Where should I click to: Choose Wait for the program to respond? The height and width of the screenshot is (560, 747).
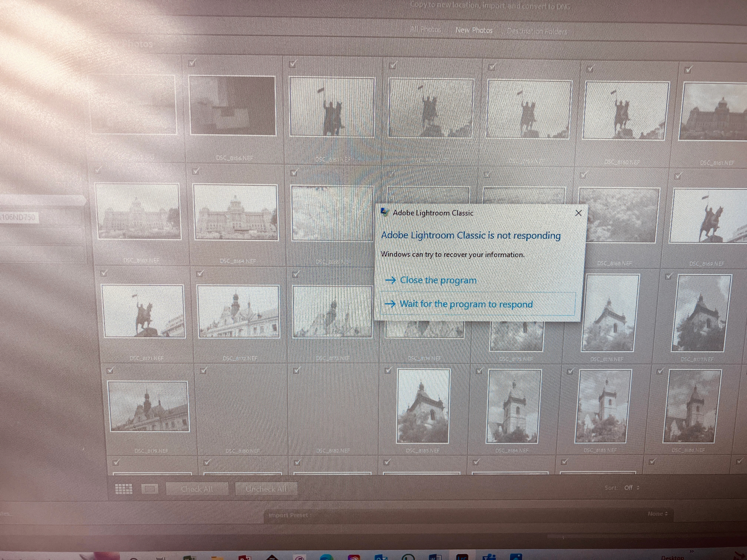coord(466,304)
